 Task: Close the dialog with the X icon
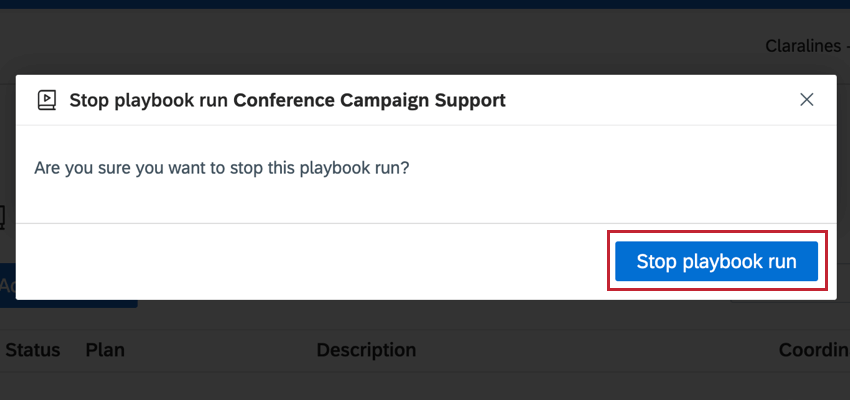pos(807,100)
